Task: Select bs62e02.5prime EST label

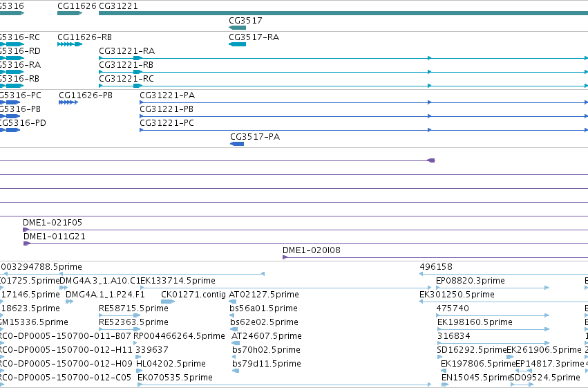Action: point(265,322)
